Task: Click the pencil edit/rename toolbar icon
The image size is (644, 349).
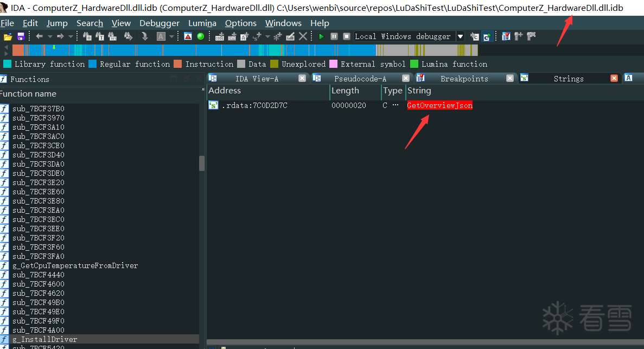Action: coord(290,36)
